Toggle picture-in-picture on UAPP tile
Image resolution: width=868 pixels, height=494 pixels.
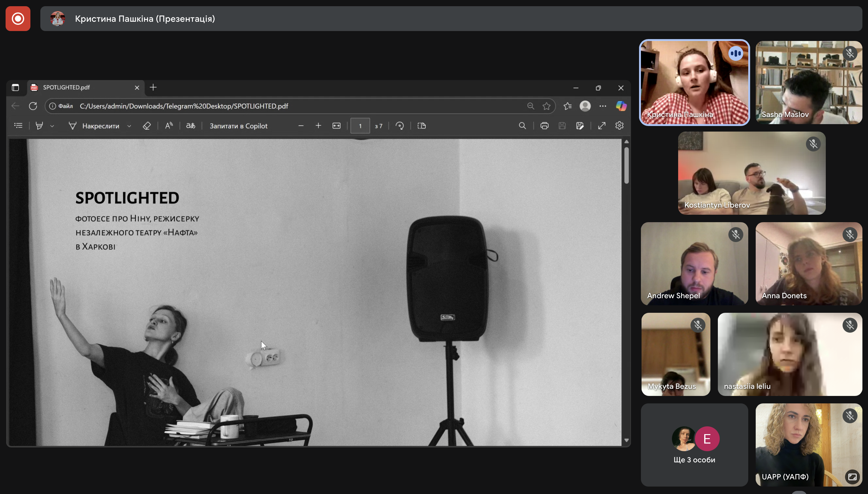pos(852,477)
